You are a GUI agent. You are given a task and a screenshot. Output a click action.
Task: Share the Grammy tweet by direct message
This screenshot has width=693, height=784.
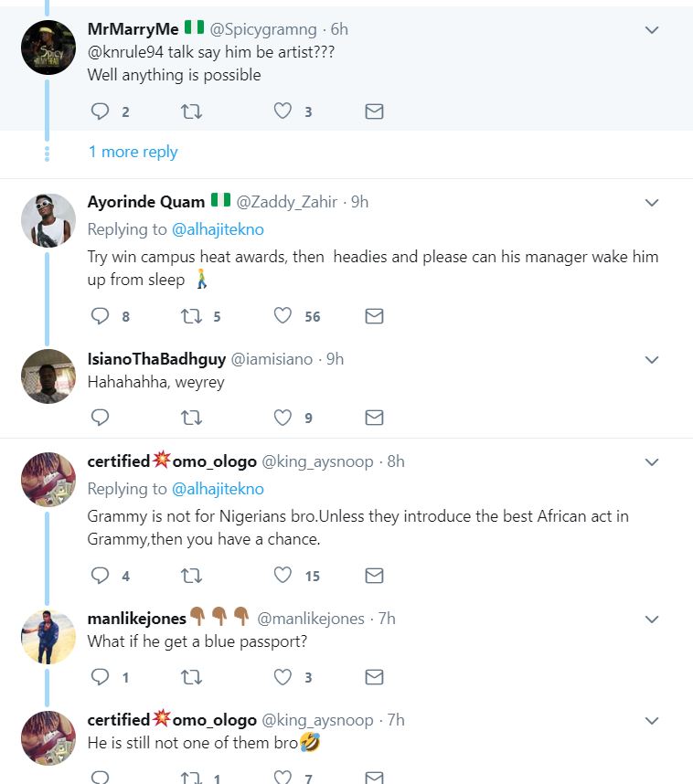[374, 576]
